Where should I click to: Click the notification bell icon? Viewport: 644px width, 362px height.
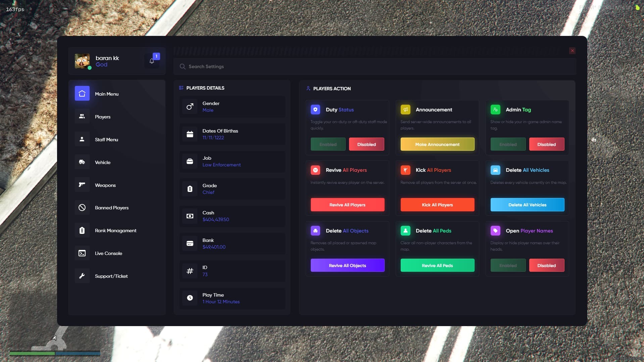[152, 61]
